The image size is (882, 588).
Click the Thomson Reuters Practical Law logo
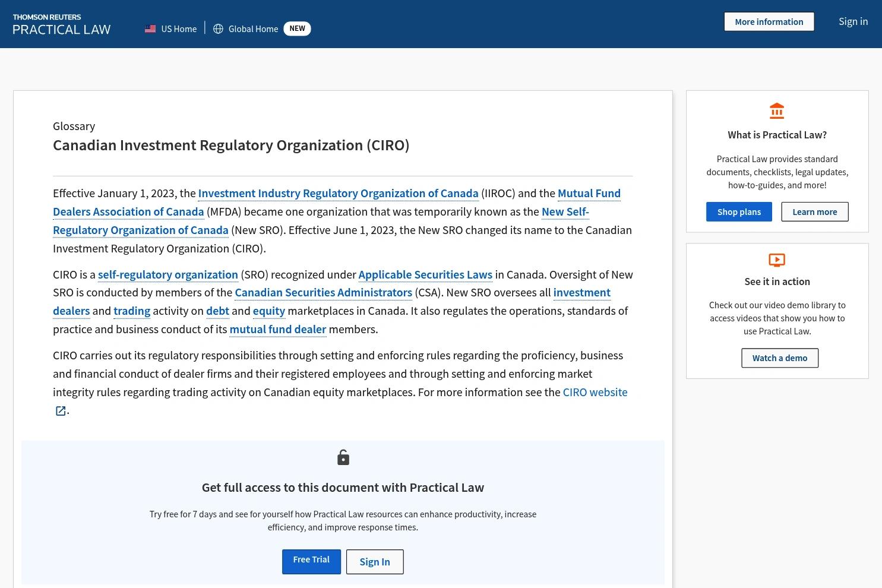tap(62, 24)
